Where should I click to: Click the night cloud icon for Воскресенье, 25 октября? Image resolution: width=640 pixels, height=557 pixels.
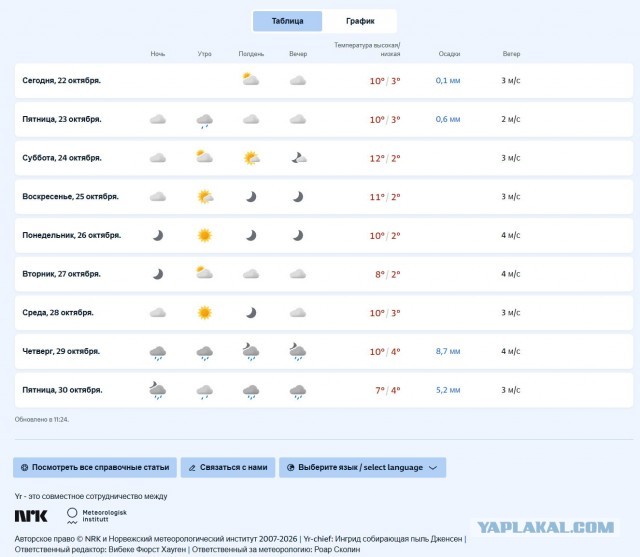(x=158, y=197)
